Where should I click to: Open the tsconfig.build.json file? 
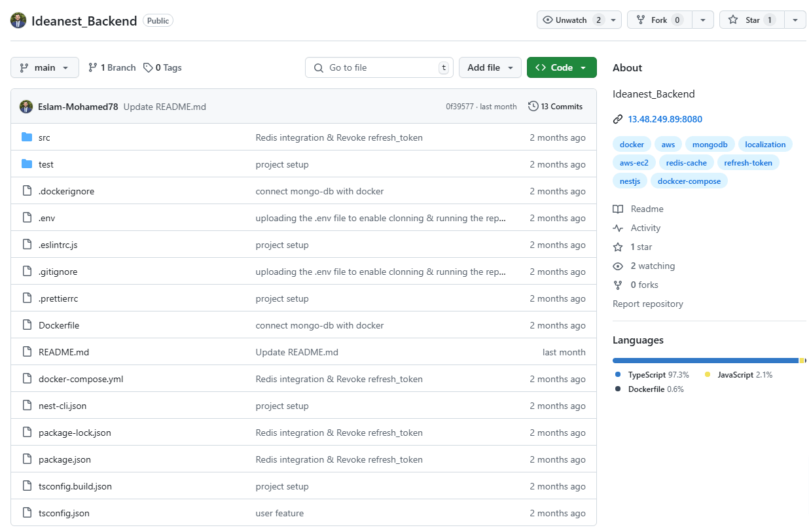75,486
